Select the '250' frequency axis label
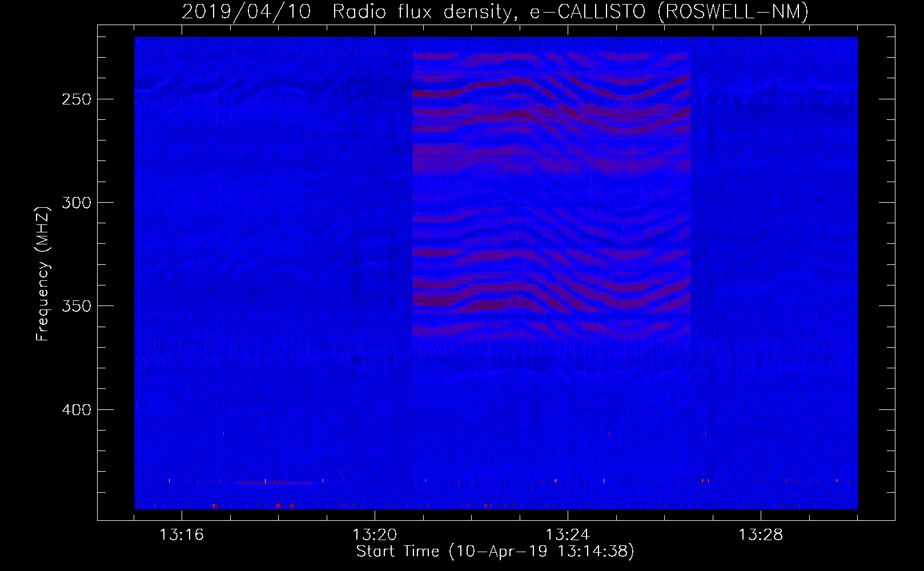Screen dimensions: 924x571 tap(76, 99)
